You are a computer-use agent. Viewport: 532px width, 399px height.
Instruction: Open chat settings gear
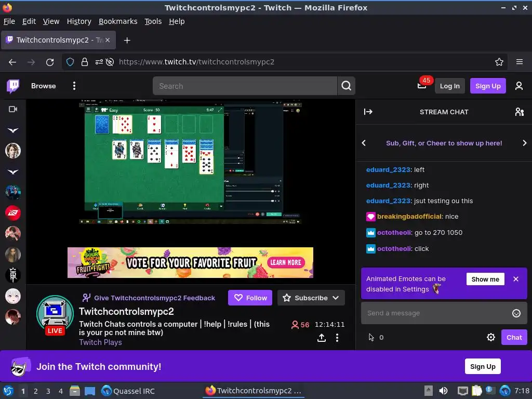coord(490,337)
